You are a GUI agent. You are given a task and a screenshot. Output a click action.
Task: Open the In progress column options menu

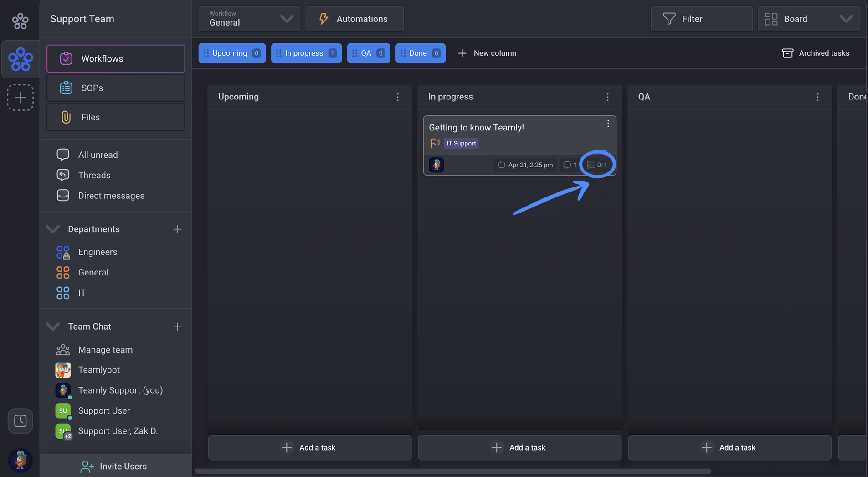607,97
